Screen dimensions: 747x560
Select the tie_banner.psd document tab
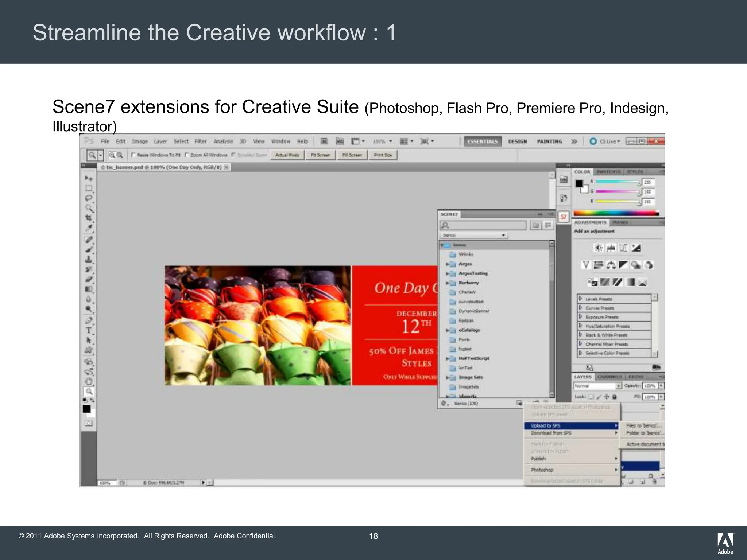click(164, 167)
